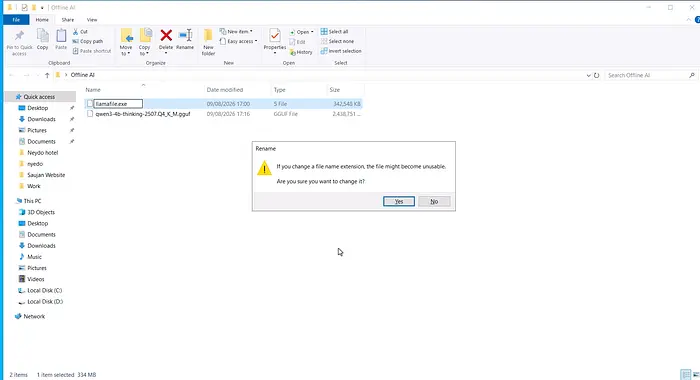
Task: Switch to the details view icon in status bar
Action: coord(685,375)
